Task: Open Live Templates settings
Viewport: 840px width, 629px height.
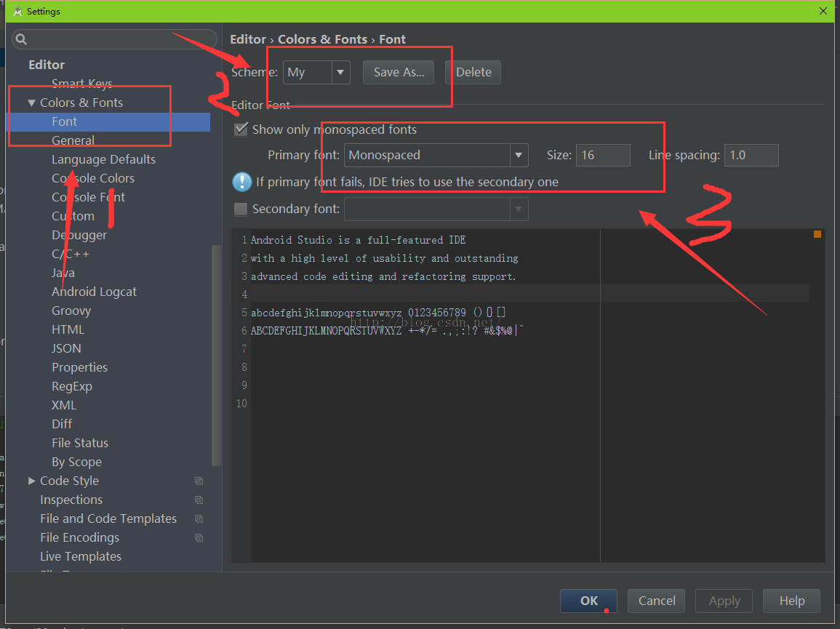Action: pos(80,557)
